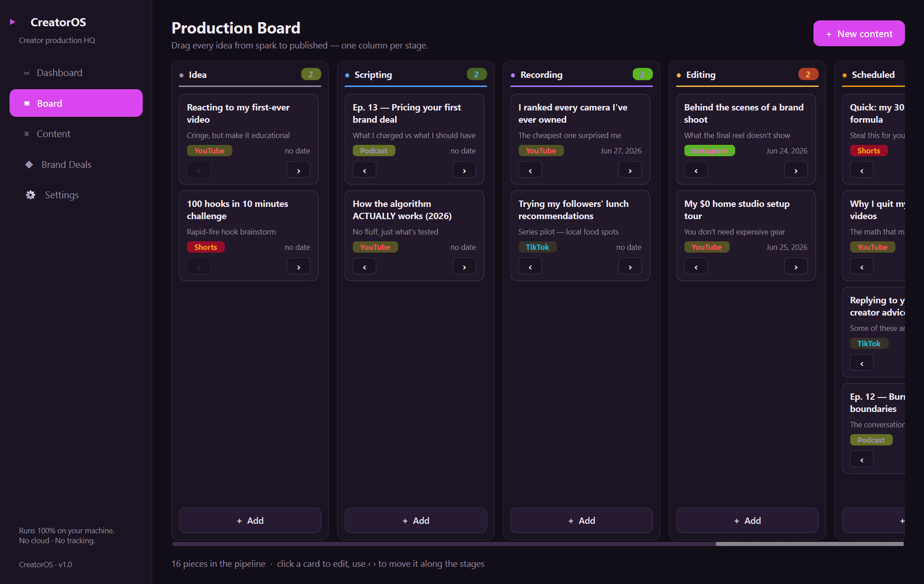This screenshot has height=584, width=924.
Task: Add a card to the Recording column
Action: (x=582, y=521)
